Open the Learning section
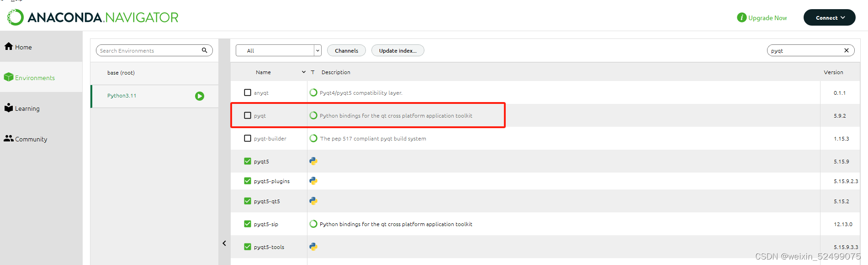The width and height of the screenshot is (868, 265). (x=41, y=108)
